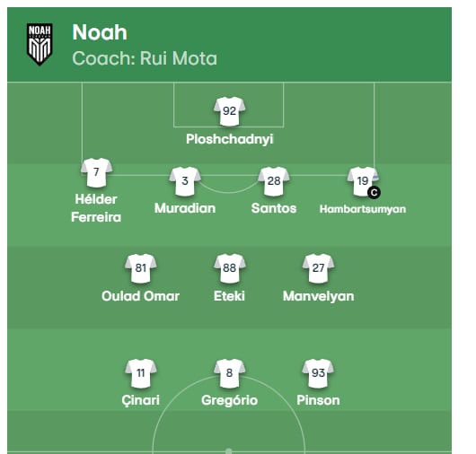The width and height of the screenshot is (476, 454).
Task: Click shirt number 11 jersey
Action: click(x=141, y=373)
